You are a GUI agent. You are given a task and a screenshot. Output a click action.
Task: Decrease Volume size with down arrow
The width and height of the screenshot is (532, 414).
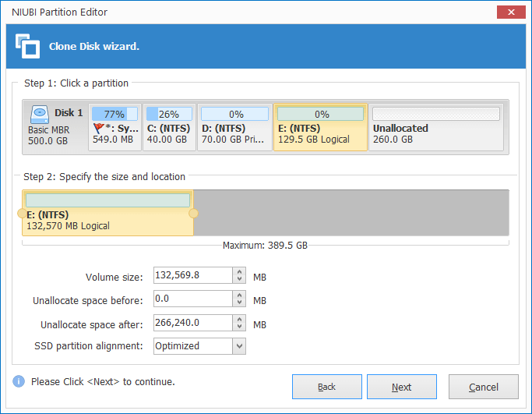239,280
